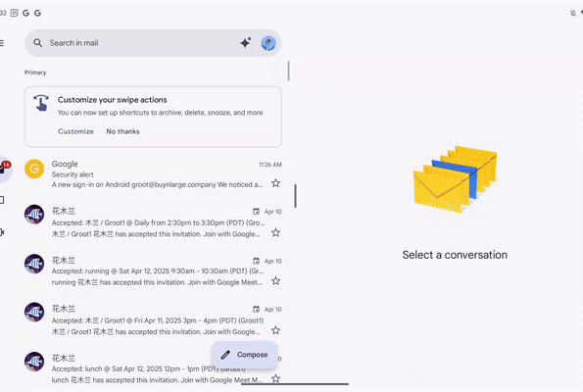The image size is (583, 392).
Task: Open the Google Security alert email
Action: point(153,173)
